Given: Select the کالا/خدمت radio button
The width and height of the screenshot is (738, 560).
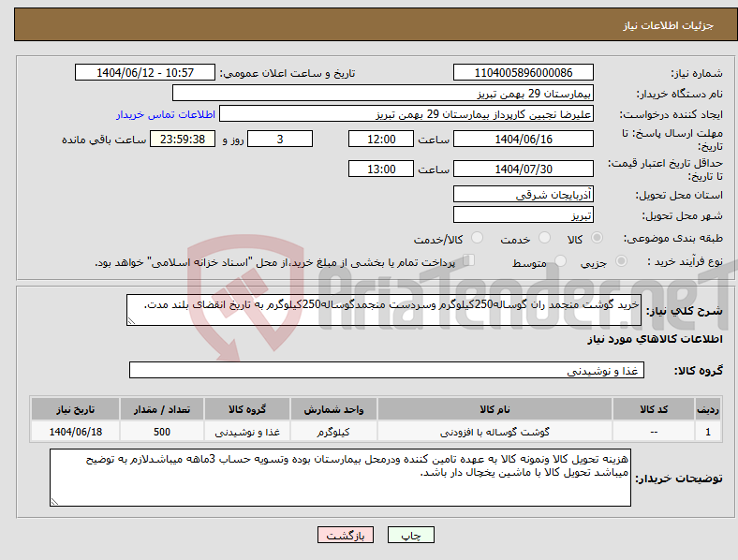Looking at the screenshot, I should pos(477,238).
